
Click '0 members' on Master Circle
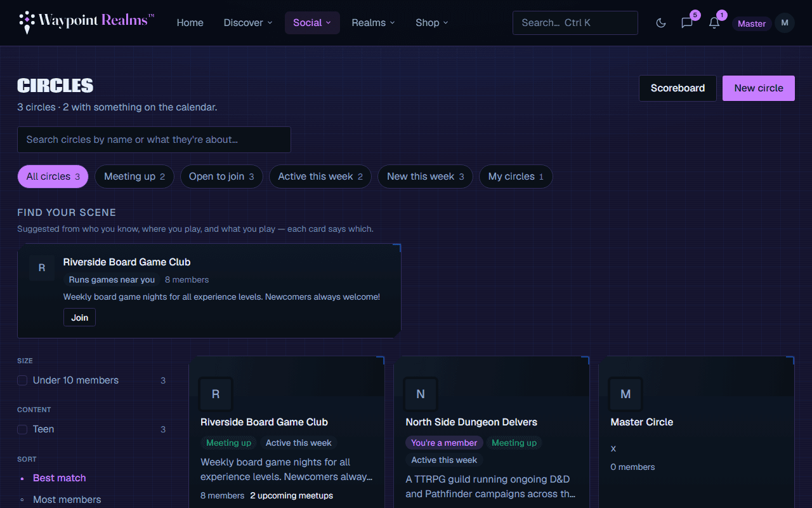632,467
